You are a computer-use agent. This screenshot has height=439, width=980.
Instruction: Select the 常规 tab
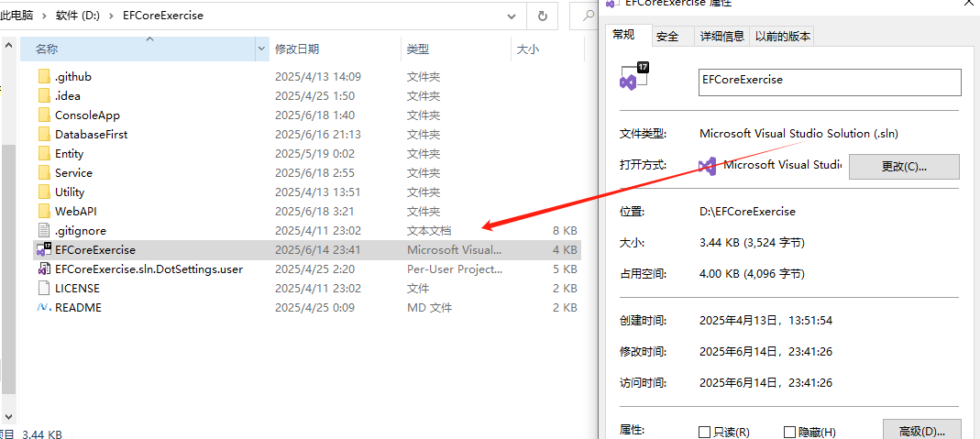point(623,35)
